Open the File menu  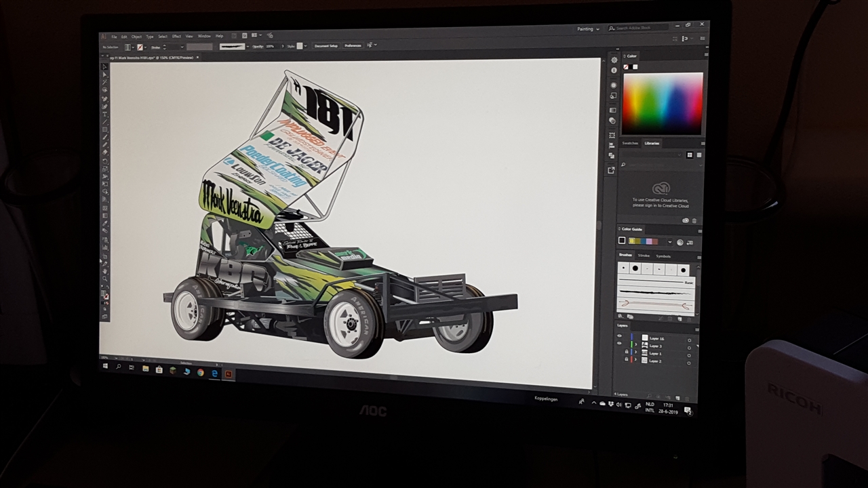click(x=114, y=37)
